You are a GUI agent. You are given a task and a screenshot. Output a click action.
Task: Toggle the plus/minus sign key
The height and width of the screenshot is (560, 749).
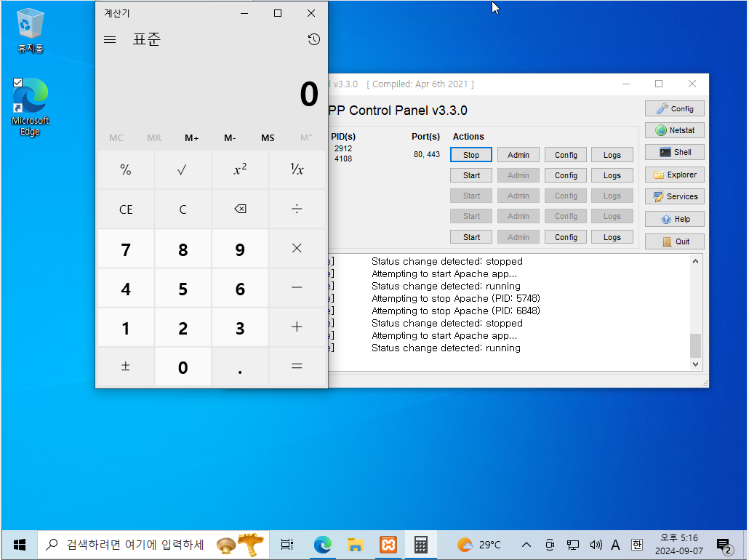126,367
